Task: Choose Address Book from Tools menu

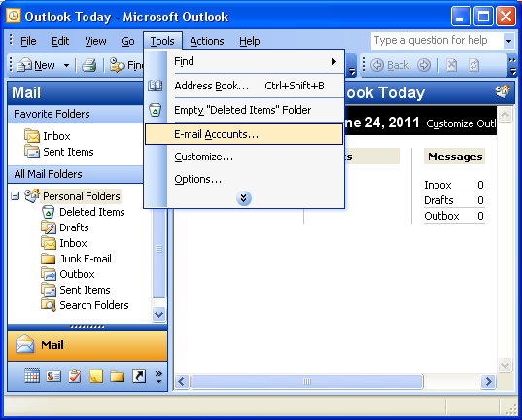Action: (244, 86)
